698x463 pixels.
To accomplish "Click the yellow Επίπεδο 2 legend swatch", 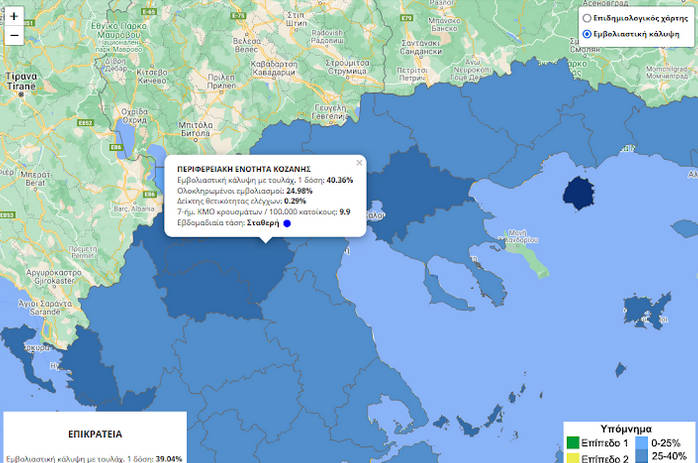I will [x=573, y=457].
